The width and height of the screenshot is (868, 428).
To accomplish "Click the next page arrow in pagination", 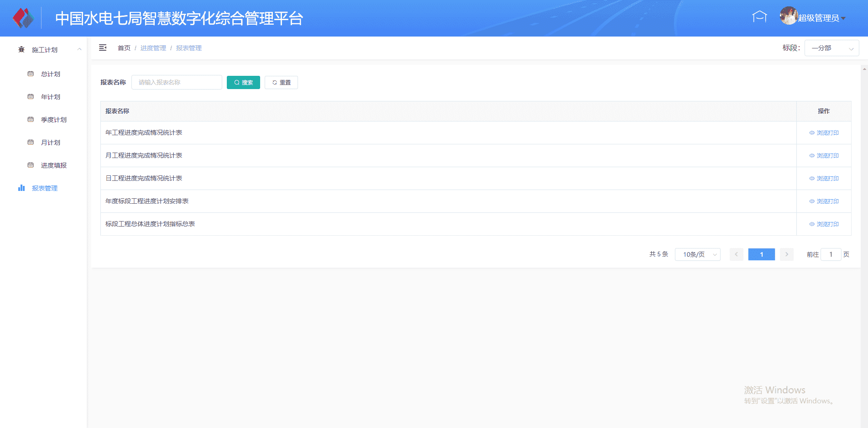I will 786,254.
